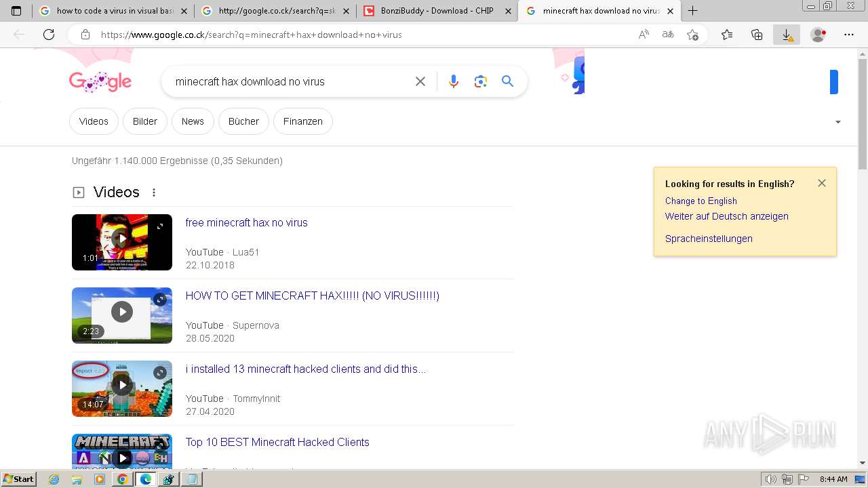Image resolution: width=868 pixels, height=488 pixels.
Task: Select the Bilder search filter
Action: pyautogui.click(x=145, y=121)
